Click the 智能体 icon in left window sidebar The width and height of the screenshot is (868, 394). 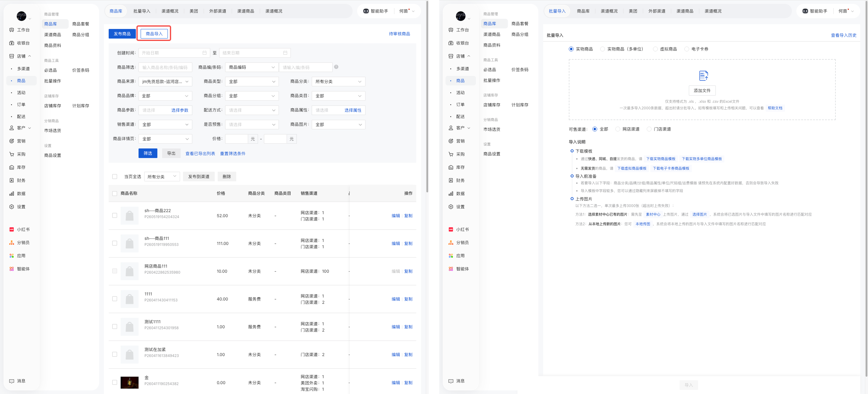pos(12,269)
